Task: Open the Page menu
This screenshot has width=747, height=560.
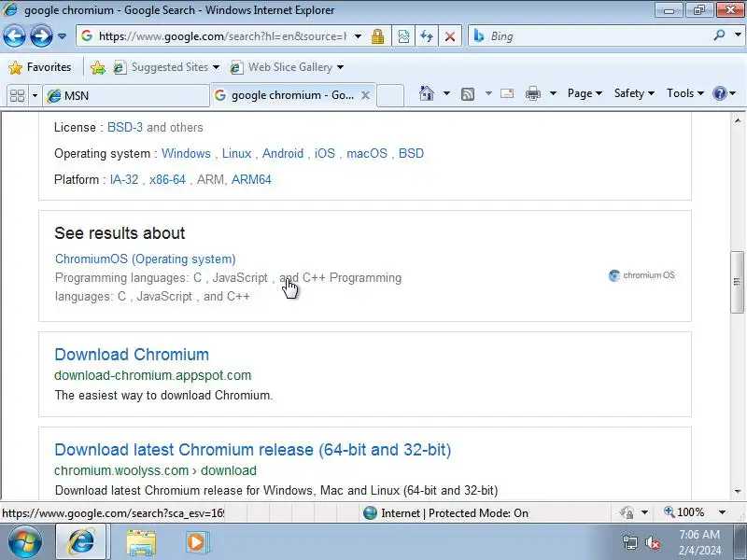Action: [x=585, y=93]
